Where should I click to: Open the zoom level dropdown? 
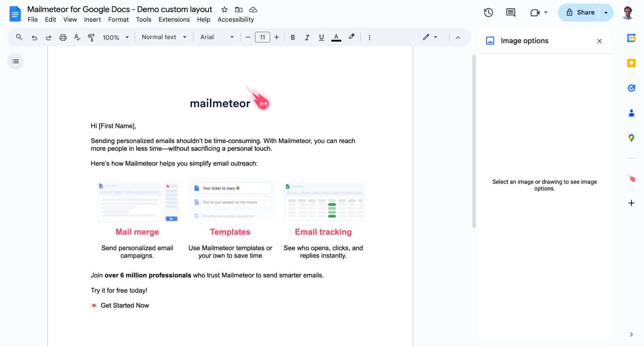(x=115, y=37)
